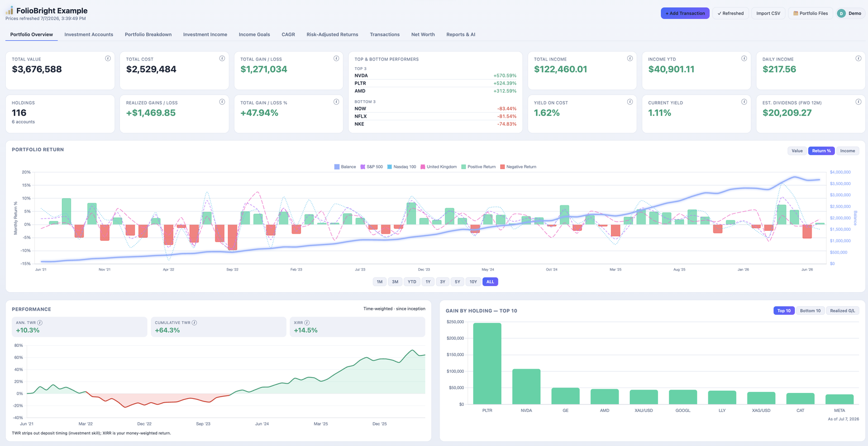Open info icon on Total Gain / Loss % card
This screenshot has width=868, height=446.
point(336,102)
